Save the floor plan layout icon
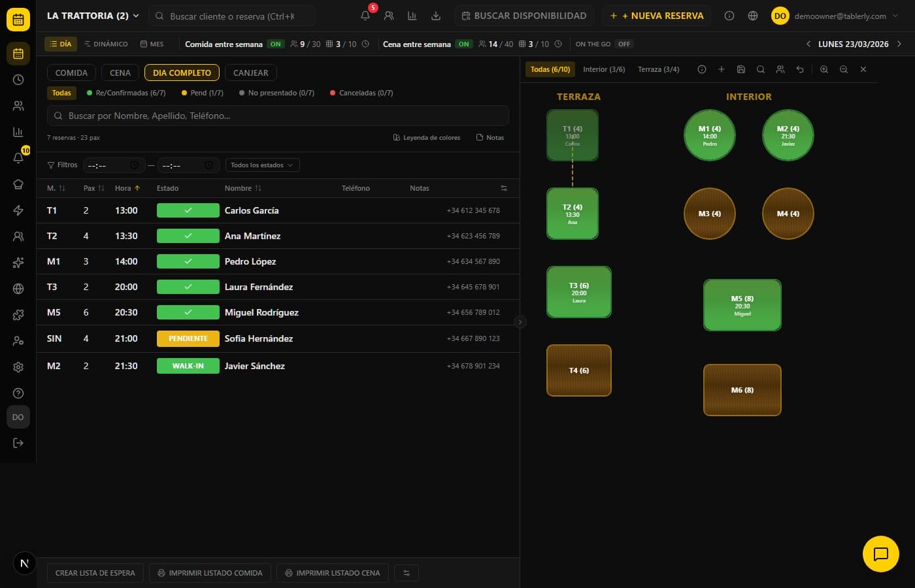915x588 pixels. [x=741, y=69]
